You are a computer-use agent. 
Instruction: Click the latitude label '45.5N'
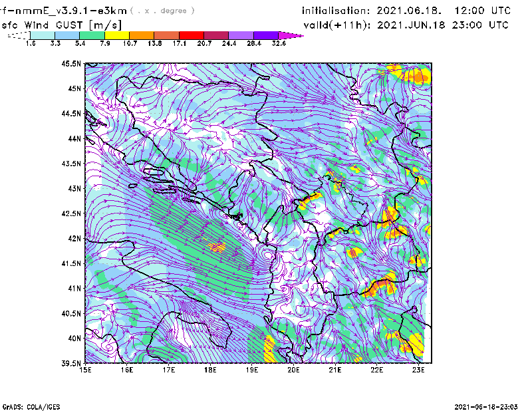pyautogui.click(x=71, y=63)
